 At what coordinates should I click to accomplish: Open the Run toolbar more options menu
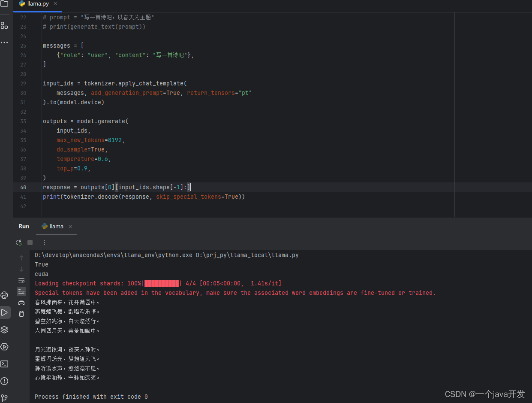[x=44, y=242]
